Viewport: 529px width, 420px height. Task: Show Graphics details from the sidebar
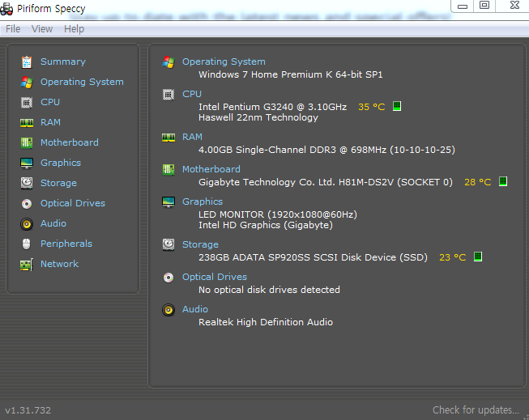point(61,163)
